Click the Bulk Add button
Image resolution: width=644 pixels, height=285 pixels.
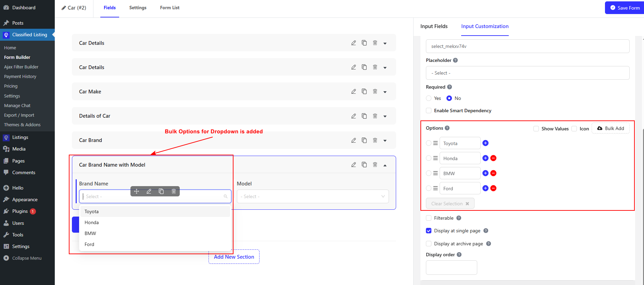point(610,128)
